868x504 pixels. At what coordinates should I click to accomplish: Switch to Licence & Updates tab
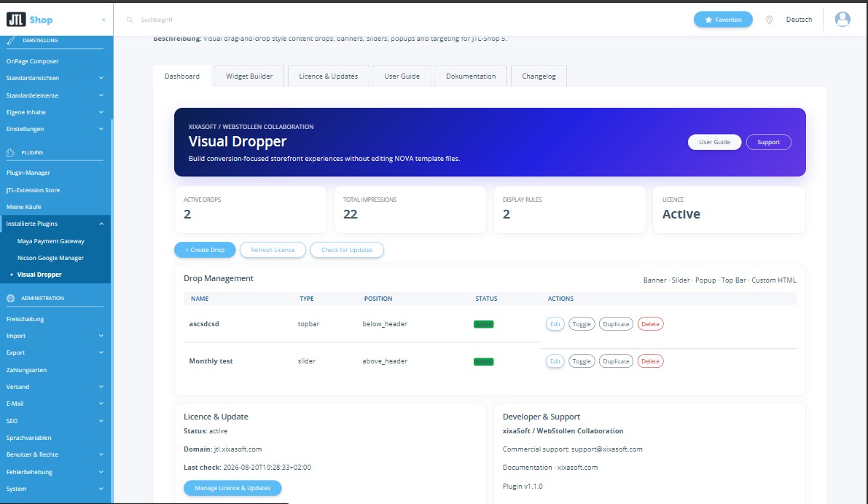[328, 76]
